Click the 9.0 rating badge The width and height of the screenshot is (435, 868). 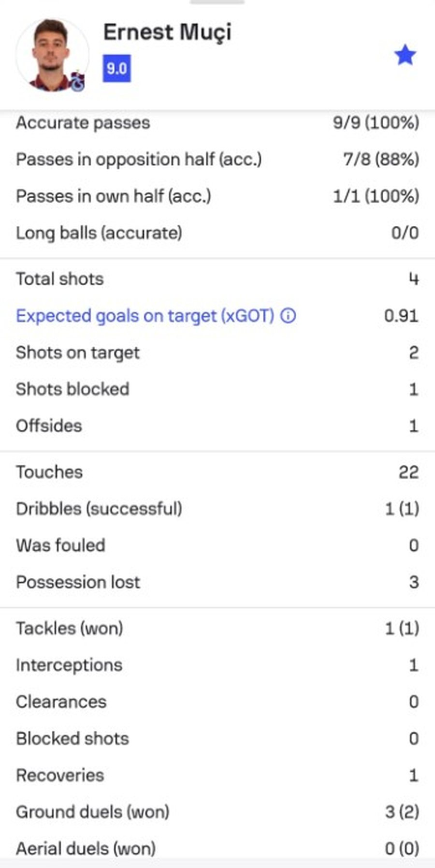tap(116, 68)
